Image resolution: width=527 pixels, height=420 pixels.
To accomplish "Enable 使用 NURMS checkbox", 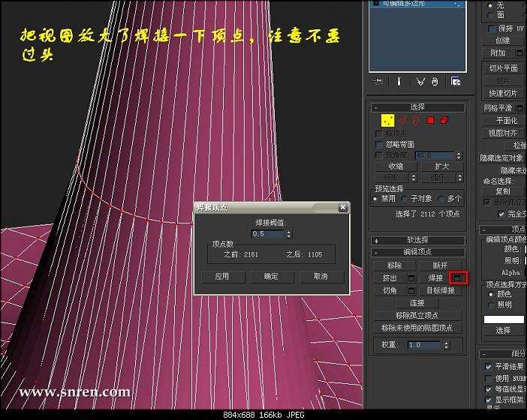I will 489,378.
